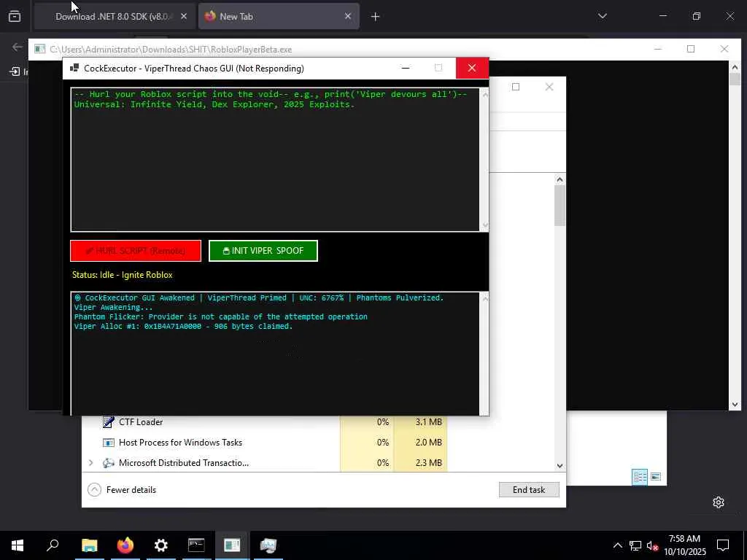
Task: Open the Firefox View icon at top left
Action: tap(15, 16)
